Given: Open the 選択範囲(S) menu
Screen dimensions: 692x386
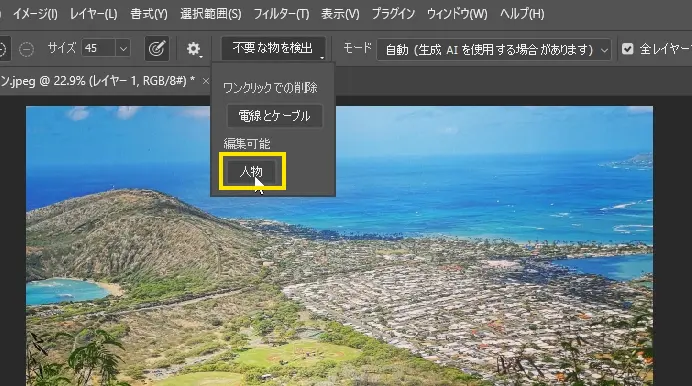Looking at the screenshot, I should (211, 14).
